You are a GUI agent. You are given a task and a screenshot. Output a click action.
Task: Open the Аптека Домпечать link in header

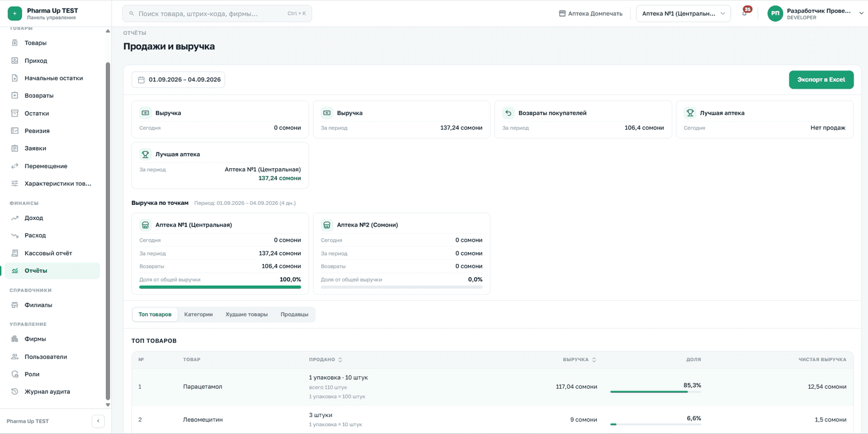[x=591, y=13]
